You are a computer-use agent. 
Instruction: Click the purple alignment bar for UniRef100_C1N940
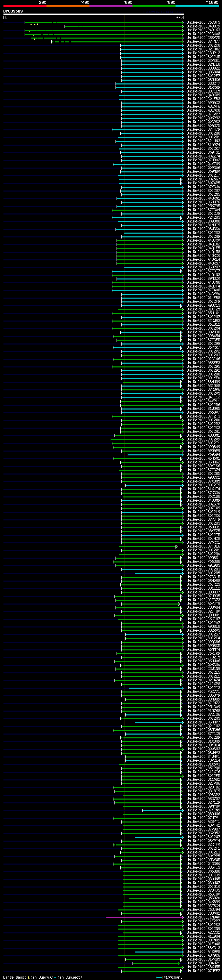coord(145,918)
